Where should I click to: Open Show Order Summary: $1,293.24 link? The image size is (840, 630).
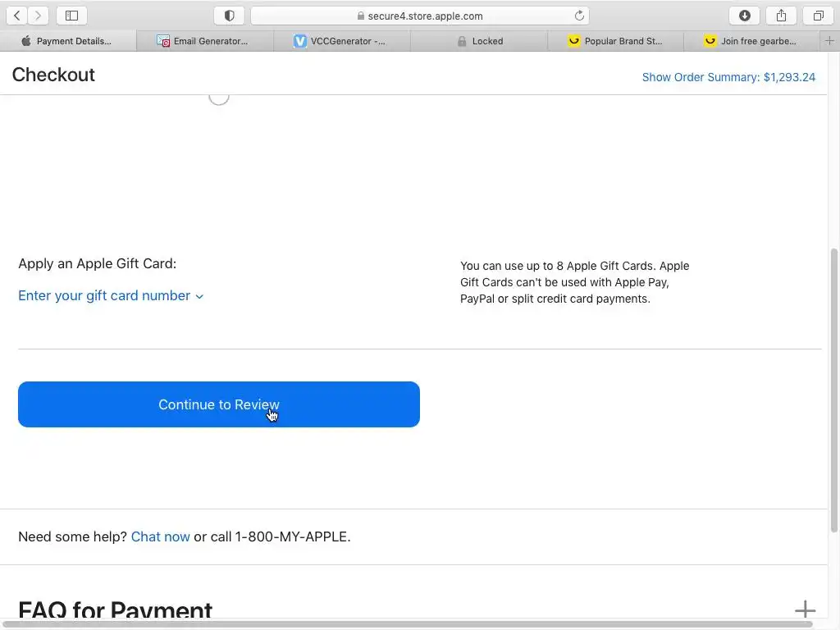728,77
